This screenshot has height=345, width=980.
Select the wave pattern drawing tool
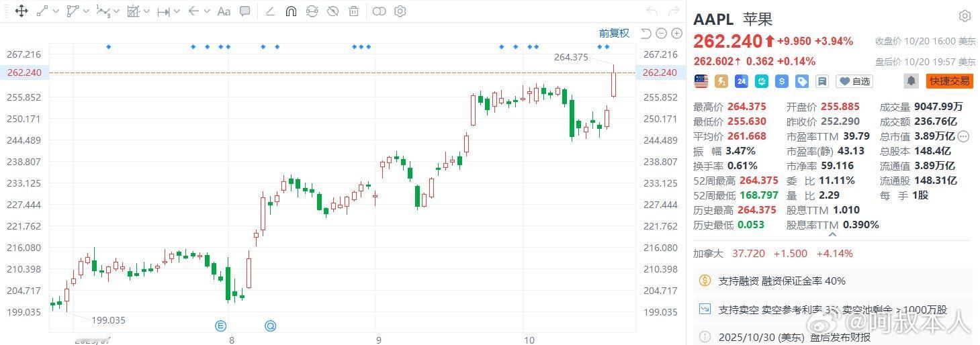103,11
